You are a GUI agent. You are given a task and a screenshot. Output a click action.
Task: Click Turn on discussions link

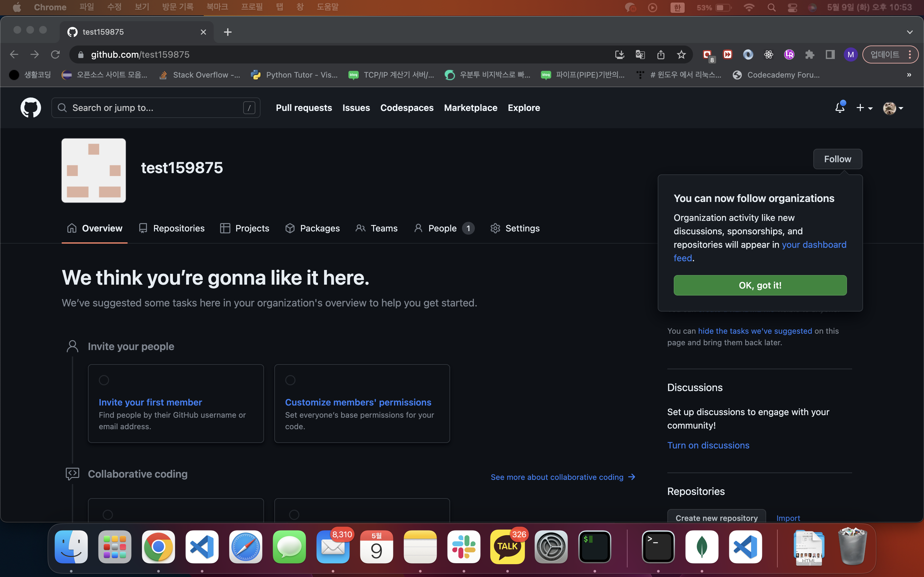coord(708,445)
